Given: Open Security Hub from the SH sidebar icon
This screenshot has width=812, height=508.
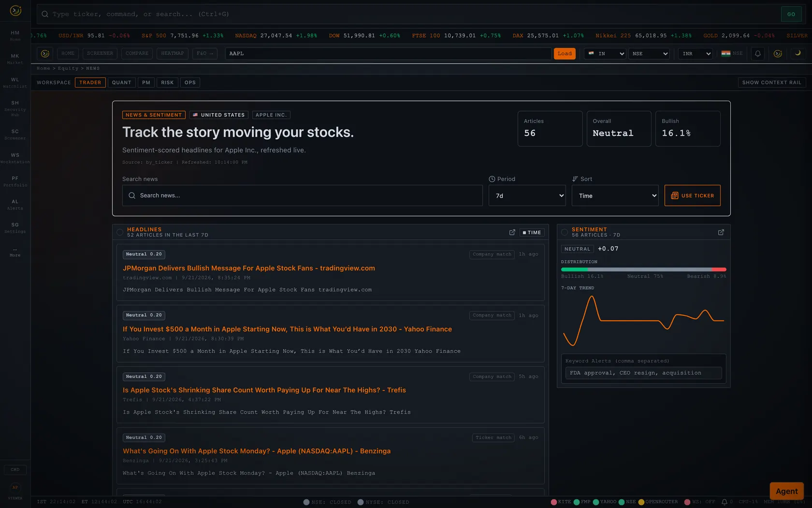Looking at the screenshot, I should (x=15, y=108).
